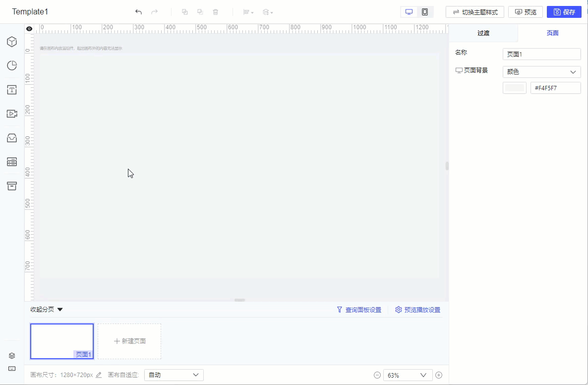The image size is (588, 385).
Task: Toggle the ruler eye icon at canvas corner
Action: [29, 28]
